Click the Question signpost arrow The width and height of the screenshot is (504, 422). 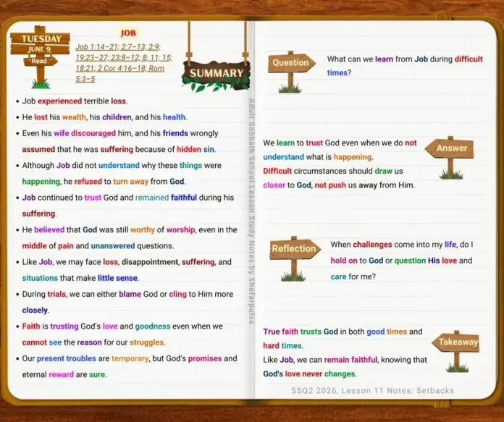pyautogui.click(x=292, y=62)
